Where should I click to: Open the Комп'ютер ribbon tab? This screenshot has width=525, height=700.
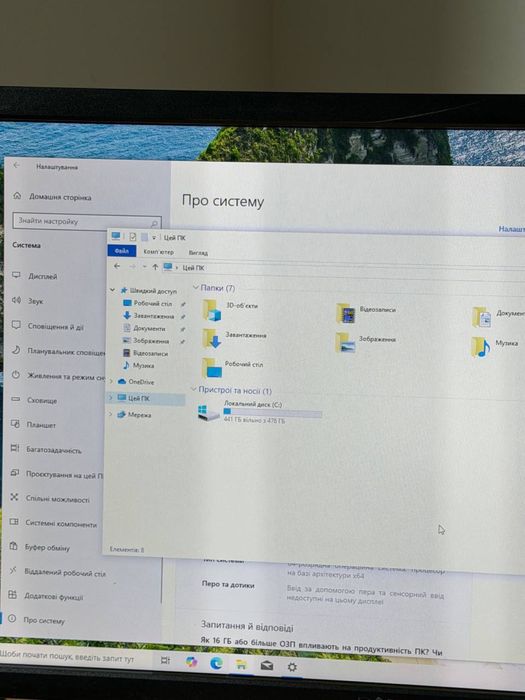[x=158, y=252]
